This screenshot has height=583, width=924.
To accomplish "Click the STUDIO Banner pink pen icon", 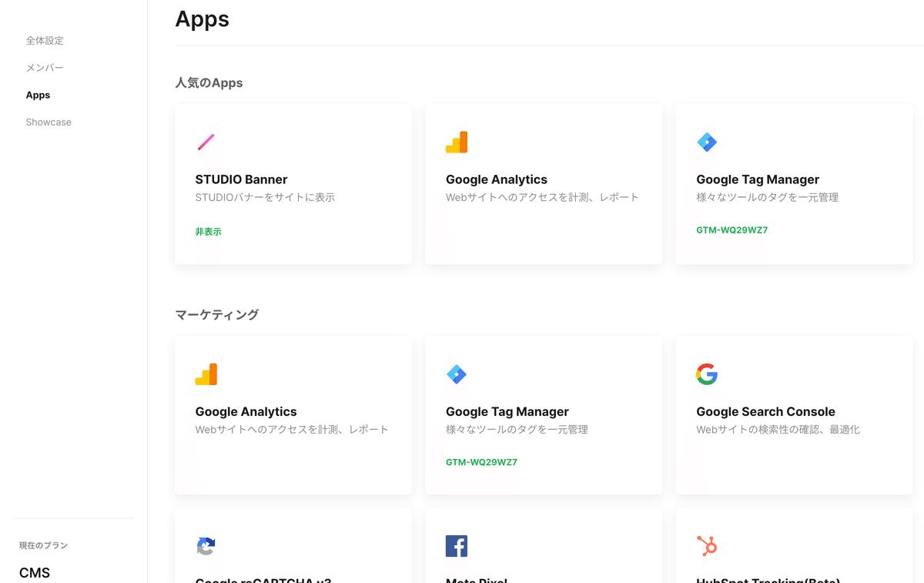I will [x=206, y=142].
